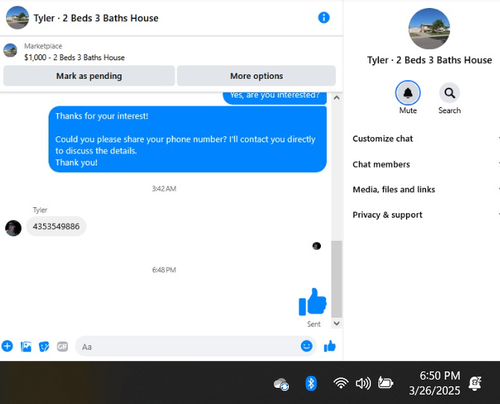Open the notification center icon in taskbar
500x404 pixels.
pyautogui.click(x=475, y=383)
